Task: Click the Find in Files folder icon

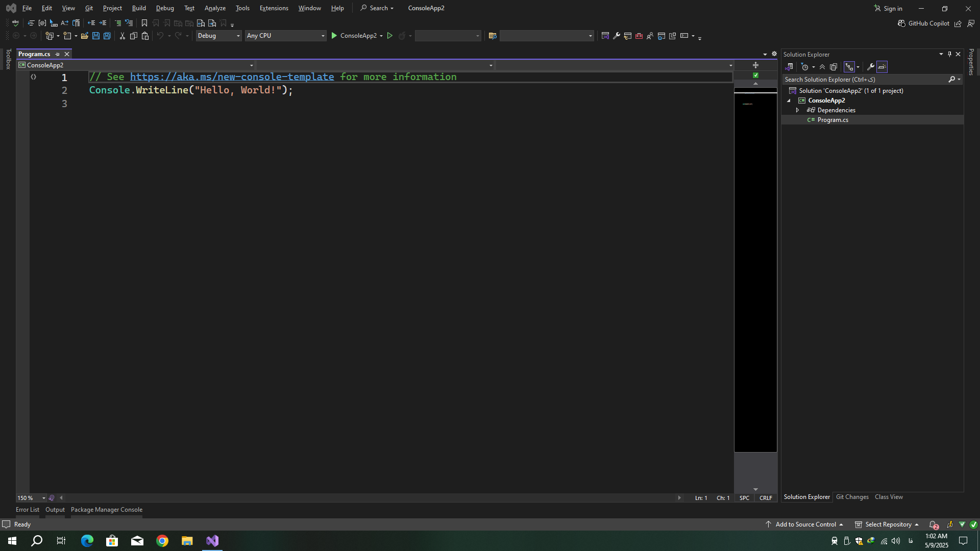Action: coord(493,36)
